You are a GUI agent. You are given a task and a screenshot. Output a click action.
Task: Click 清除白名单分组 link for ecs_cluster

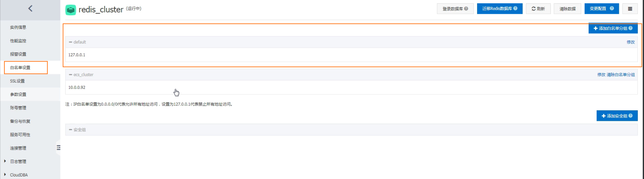(x=621, y=75)
